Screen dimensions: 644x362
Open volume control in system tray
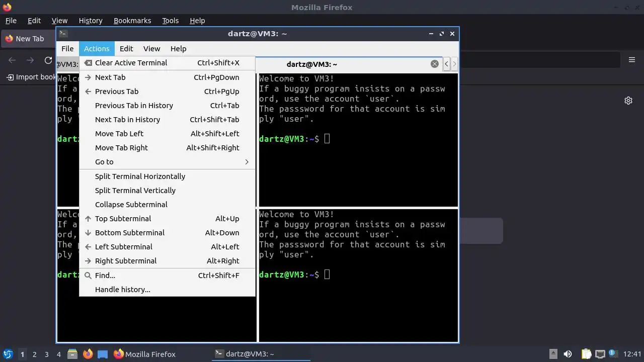pos(568,354)
